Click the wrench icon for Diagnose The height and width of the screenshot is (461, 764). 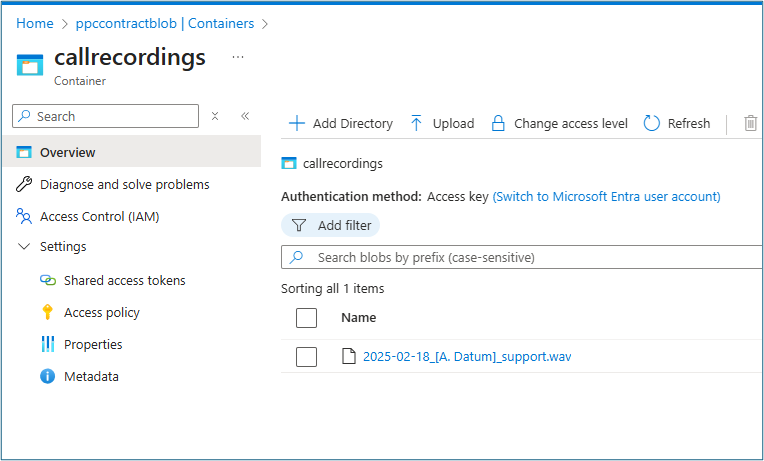[x=24, y=184]
